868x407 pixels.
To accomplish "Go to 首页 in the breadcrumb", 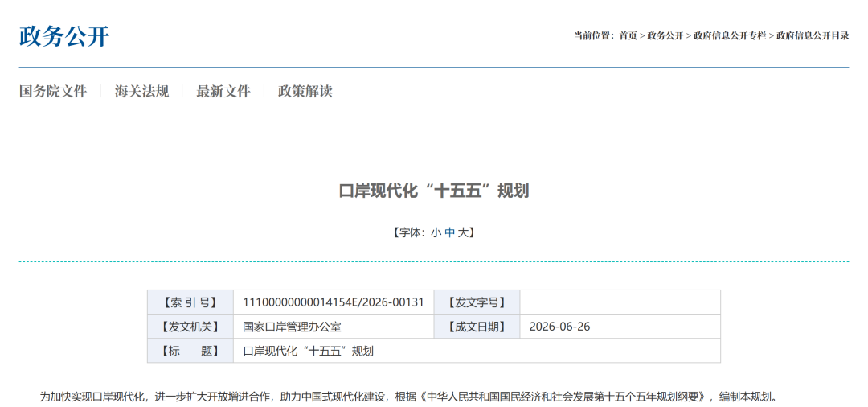I will click(628, 36).
